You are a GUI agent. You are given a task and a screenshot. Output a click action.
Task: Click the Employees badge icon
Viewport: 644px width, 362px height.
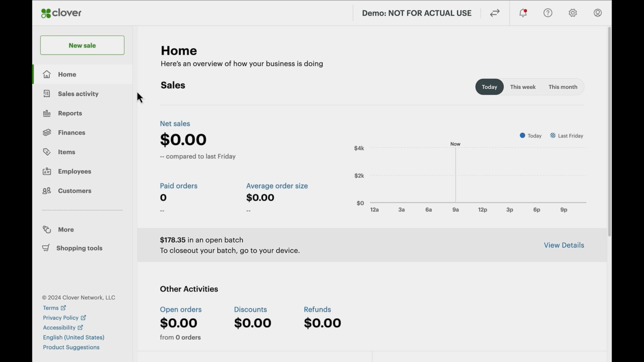[47, 171]
